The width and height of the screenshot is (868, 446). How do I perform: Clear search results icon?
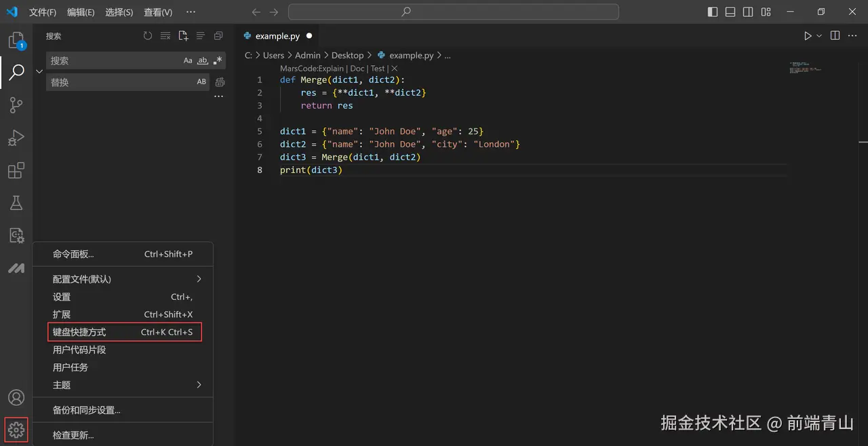point(165,36)
